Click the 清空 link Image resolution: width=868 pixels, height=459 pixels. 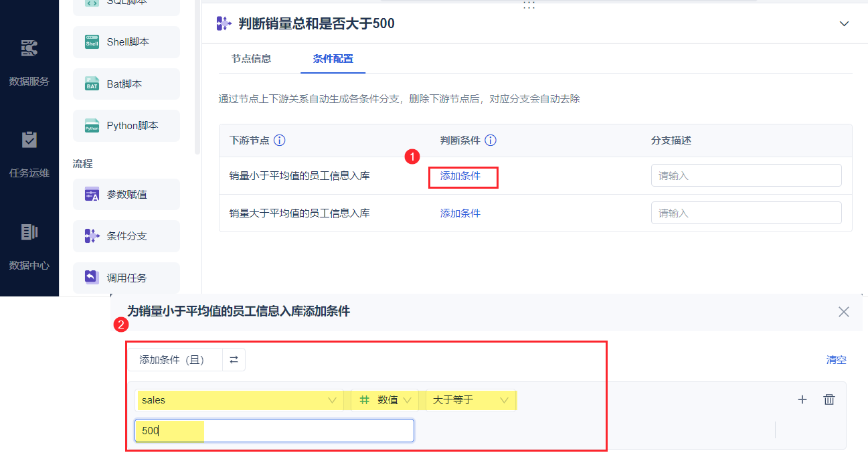point(837,360)
